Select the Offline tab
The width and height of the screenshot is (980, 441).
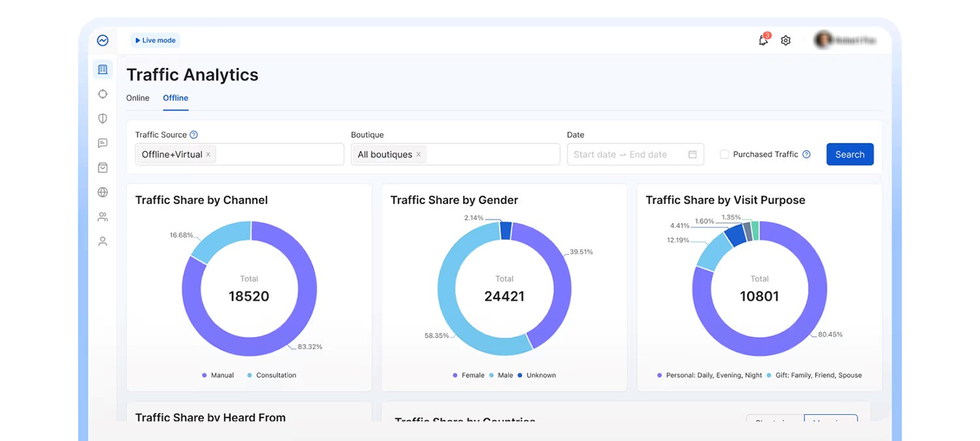pos(176,98)
